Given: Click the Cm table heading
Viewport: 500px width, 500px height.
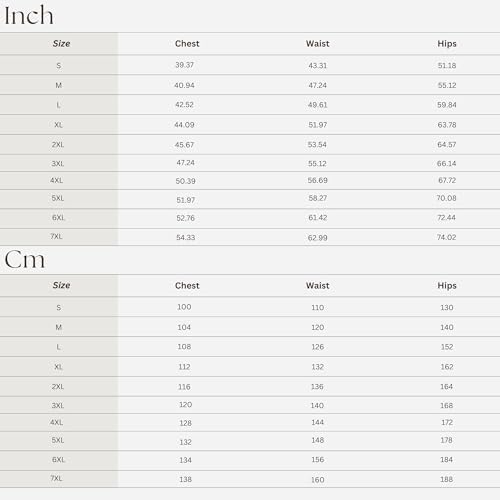Looking at the screenshot, I should click(x=25, y=259).
